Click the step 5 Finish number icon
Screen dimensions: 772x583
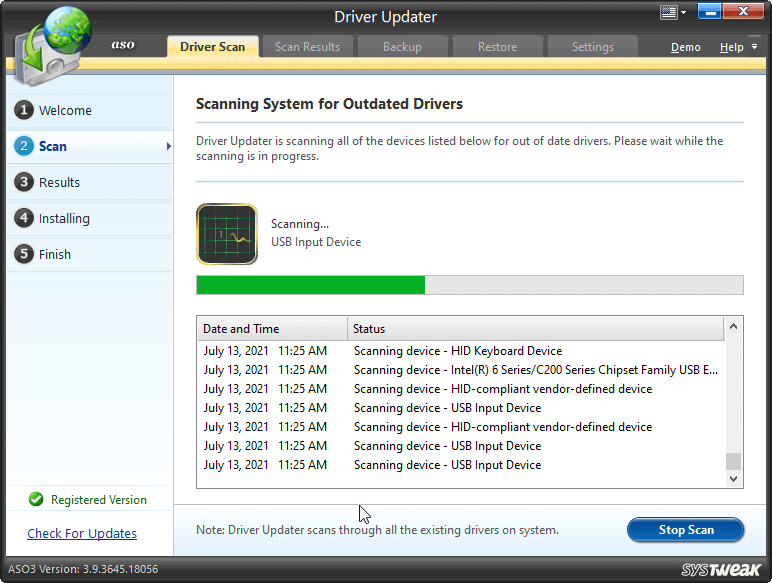pyautogui.click(x=23, y=255)
